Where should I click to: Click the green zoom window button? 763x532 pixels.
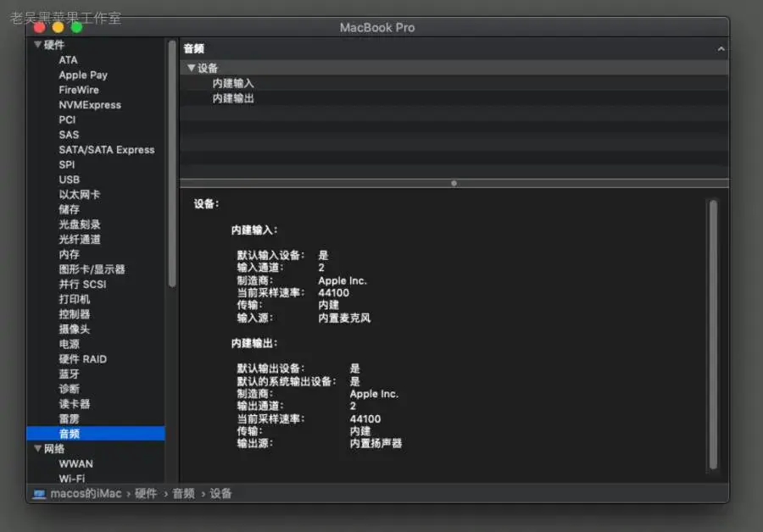(76, 28)
